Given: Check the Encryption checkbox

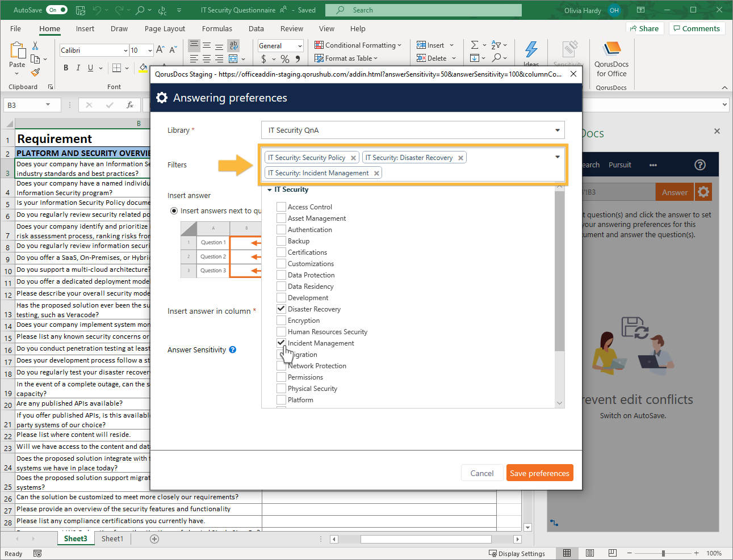Looking at the screenshot, I should (281, 320).
